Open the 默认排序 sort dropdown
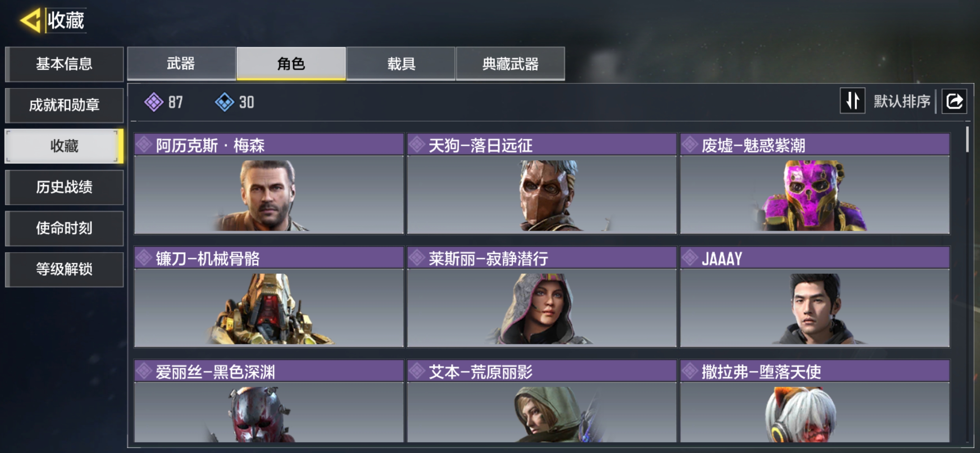This screenshot has height=453, width=980. [x=902, y=101]
